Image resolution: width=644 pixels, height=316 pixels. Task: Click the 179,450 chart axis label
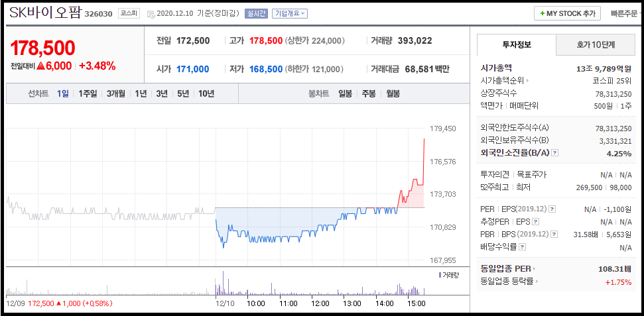pyautogui.click(x=443, y=129)
